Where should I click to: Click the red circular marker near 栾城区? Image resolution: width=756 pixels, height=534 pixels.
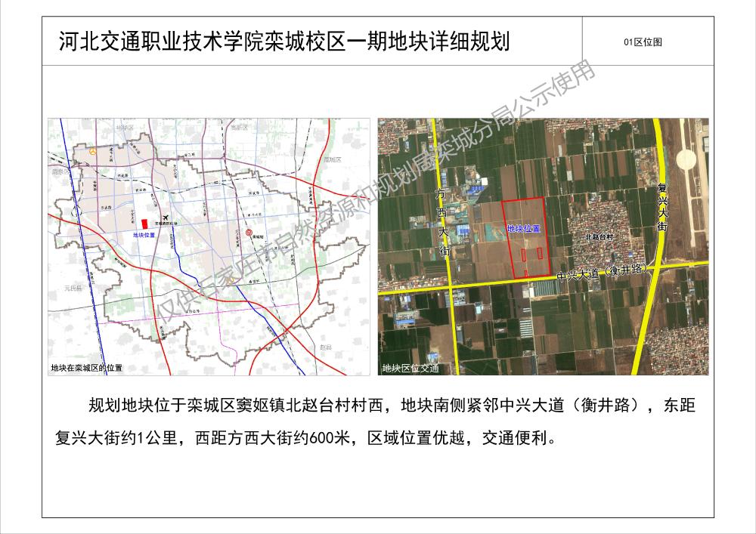249,233
